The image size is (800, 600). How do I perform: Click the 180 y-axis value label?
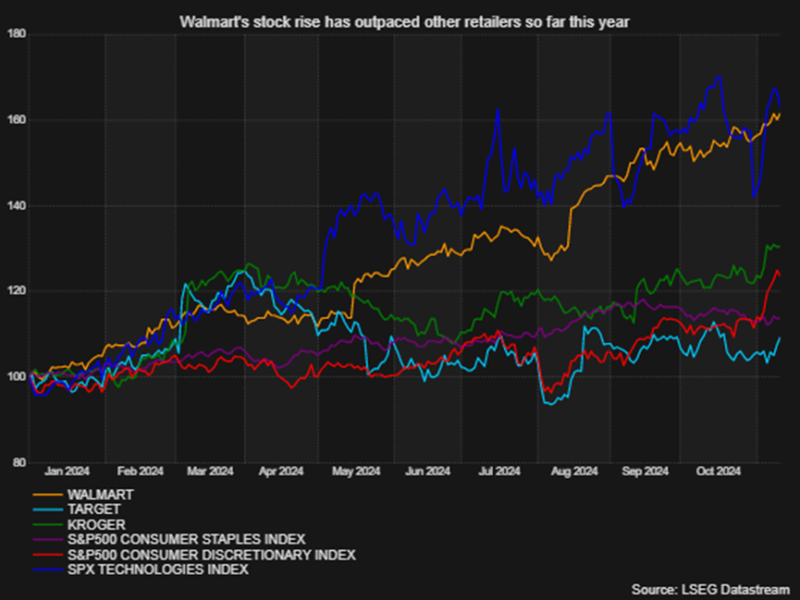point(18,35)
